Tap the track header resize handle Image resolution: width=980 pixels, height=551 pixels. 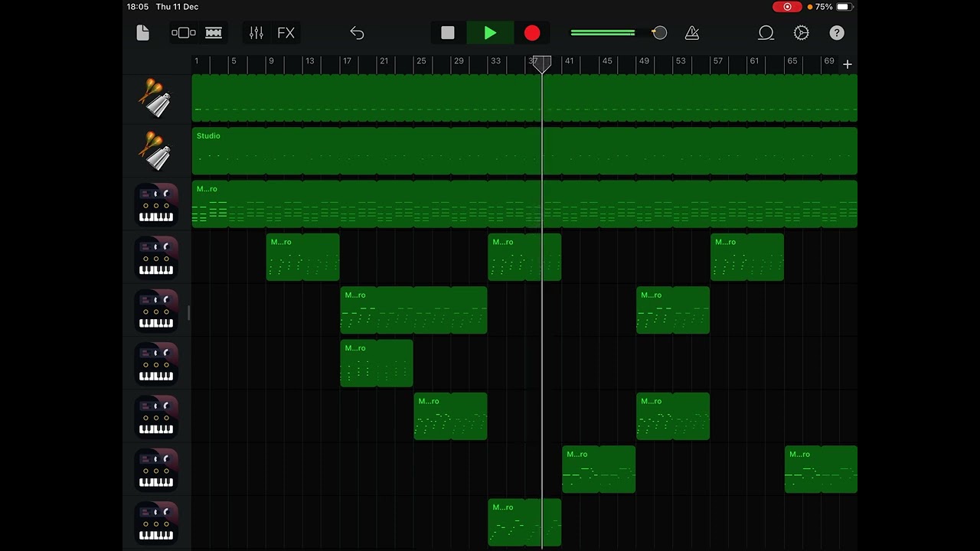[x=188, y=312]
